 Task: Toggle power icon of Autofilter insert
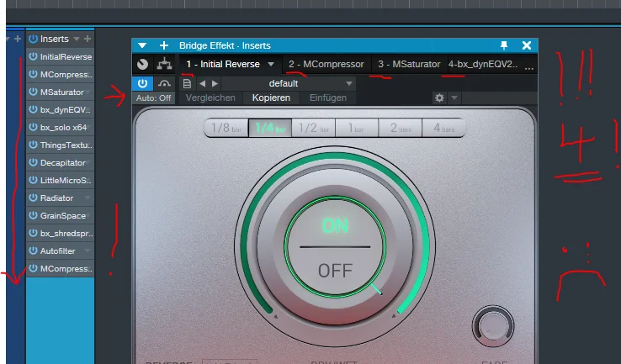pyautogui.click(x=33, y=251)
